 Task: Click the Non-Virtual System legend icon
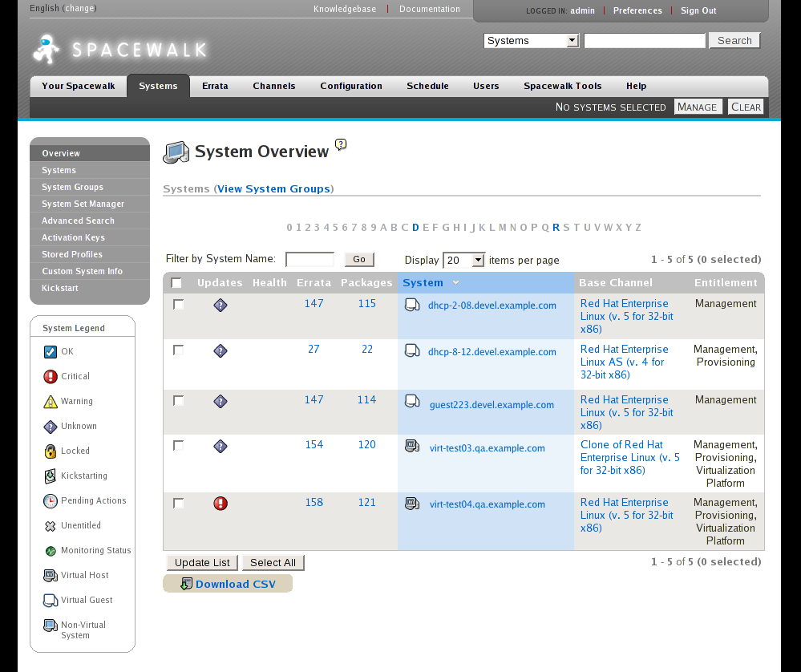tap(50, 625)
